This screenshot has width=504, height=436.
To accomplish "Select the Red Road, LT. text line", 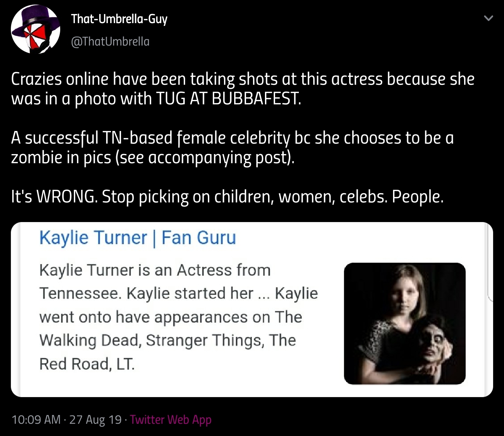I will click(87, 364).
